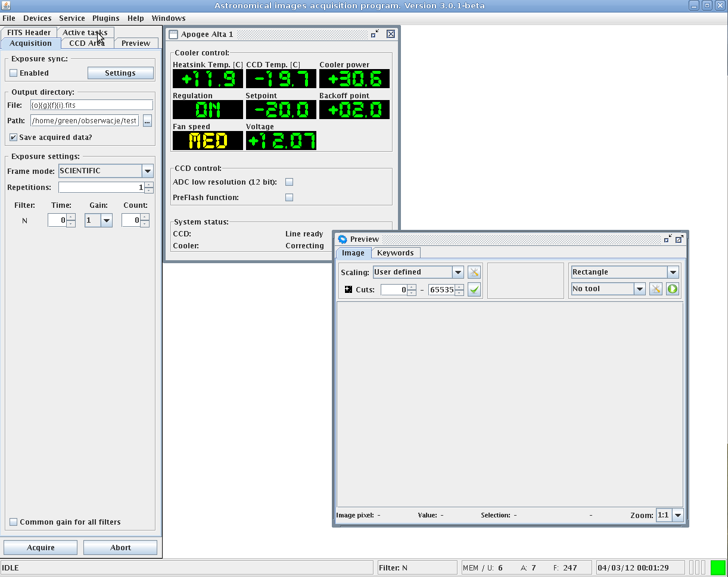728x577 pixels.
Task: Apply cuts with the green checkmark icon
Action: (x=474, y=290)
